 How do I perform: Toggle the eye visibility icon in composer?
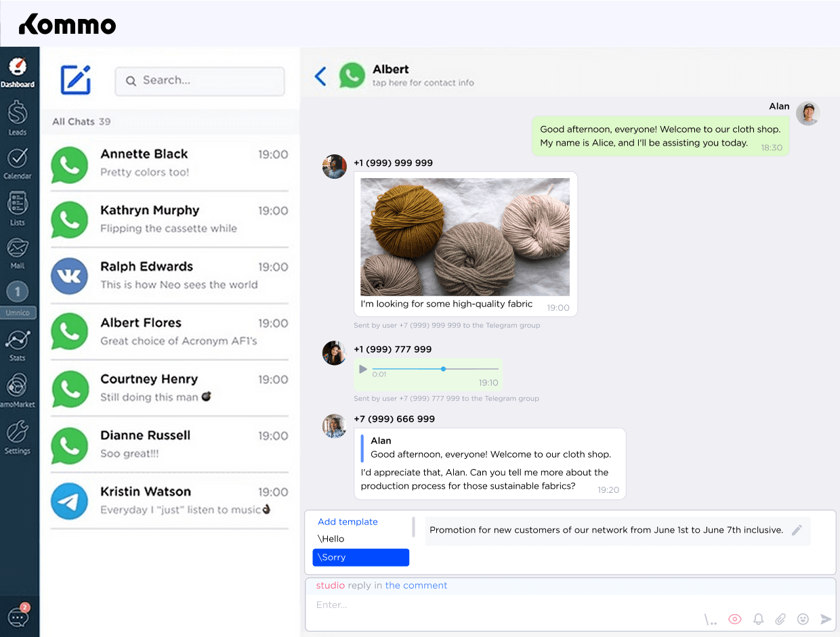[x=734, y=619]
